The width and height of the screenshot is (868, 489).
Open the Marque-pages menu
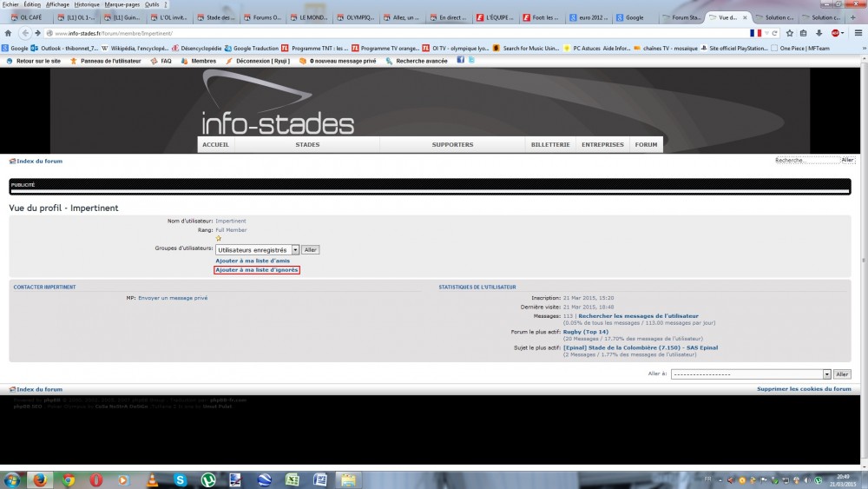122,4
